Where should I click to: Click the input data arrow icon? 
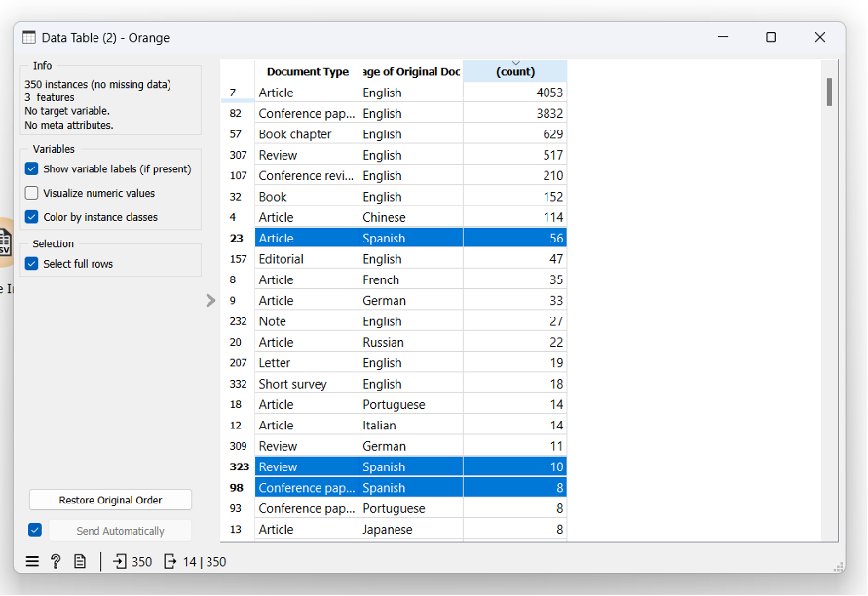120,561
